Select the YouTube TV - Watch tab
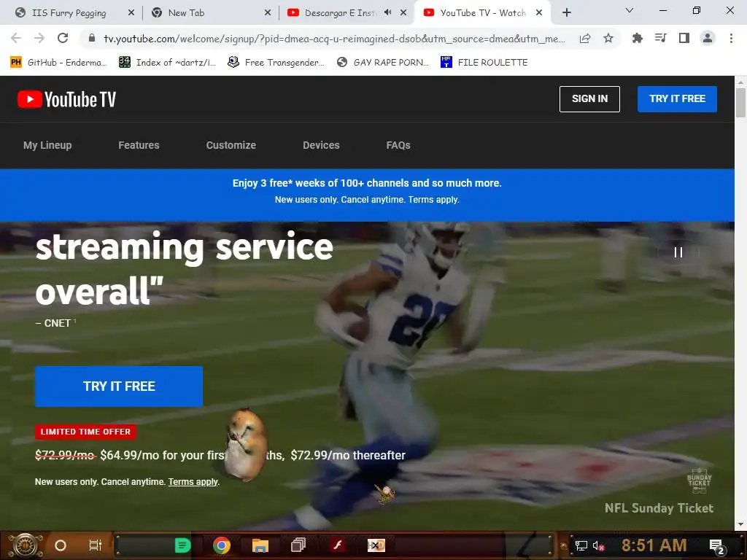 click(483, 13)
